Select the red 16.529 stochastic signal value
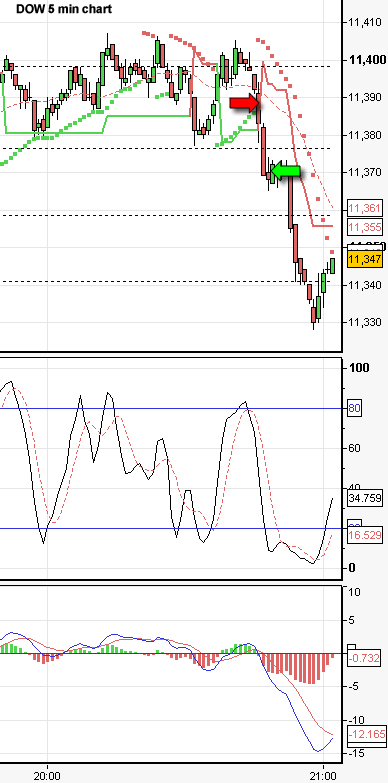 [x=365, y=535]
